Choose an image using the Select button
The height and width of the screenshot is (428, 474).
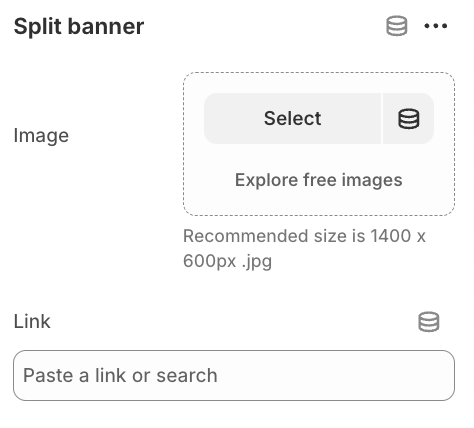pyautogui.click(x=292, y=118)
